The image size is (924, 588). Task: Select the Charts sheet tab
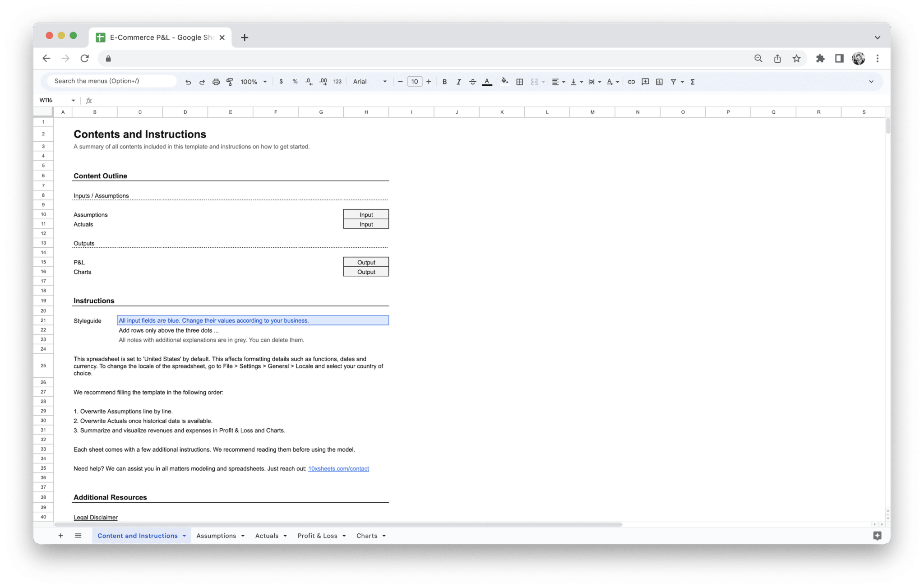tap(367, 536)
